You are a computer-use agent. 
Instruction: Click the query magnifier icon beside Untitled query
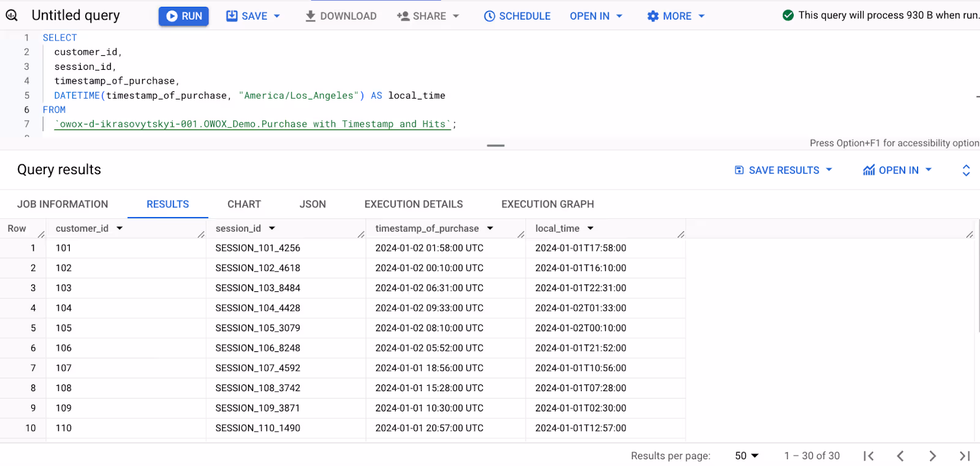click(x=12, y=15)
